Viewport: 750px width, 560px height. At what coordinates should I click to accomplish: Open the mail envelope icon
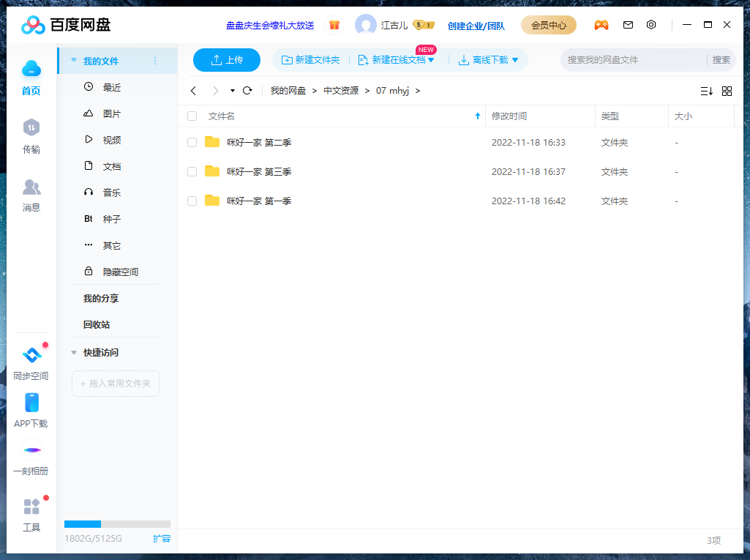coord(628,25)
